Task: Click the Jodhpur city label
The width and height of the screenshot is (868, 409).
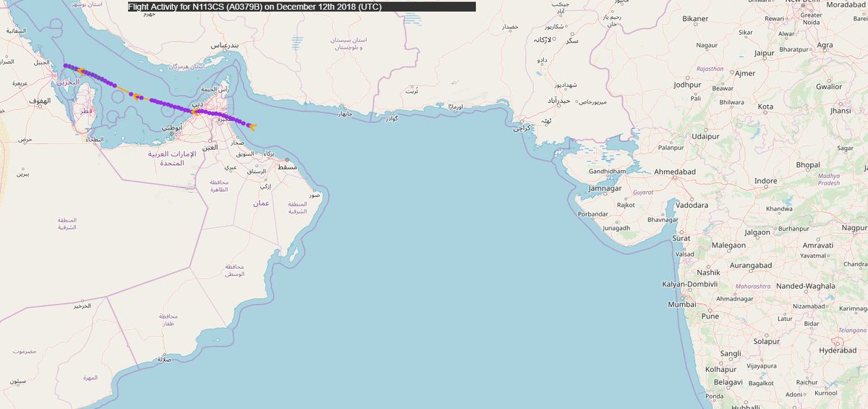Action: tap(687, 85)
